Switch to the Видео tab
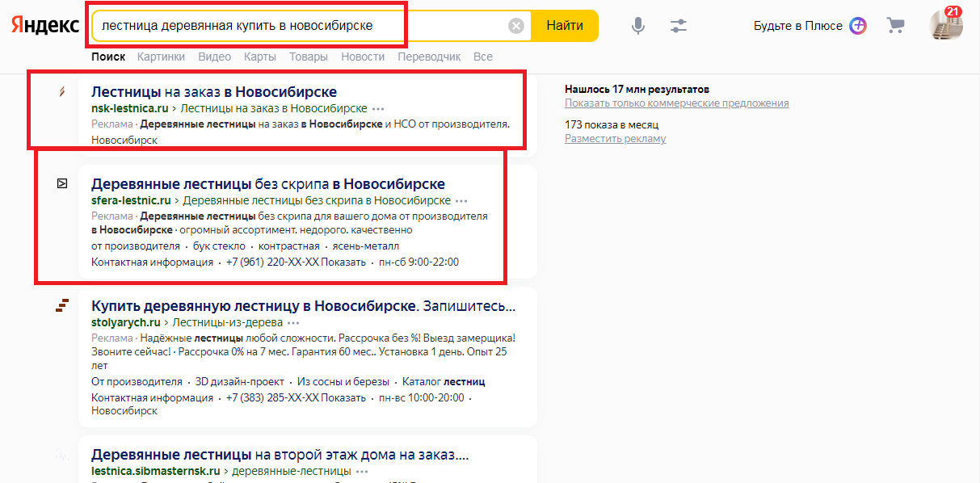The height and width of the screenshot is (483, 980). (214, 57)
